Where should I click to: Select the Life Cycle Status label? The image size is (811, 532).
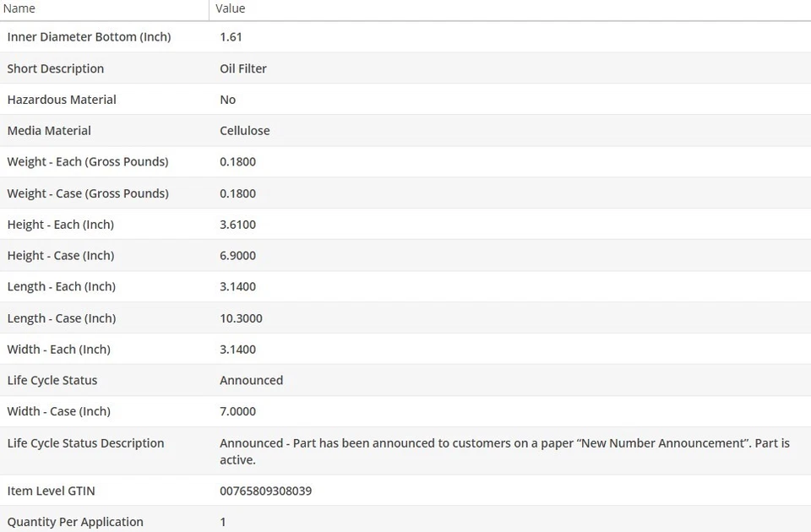point(52,381)
